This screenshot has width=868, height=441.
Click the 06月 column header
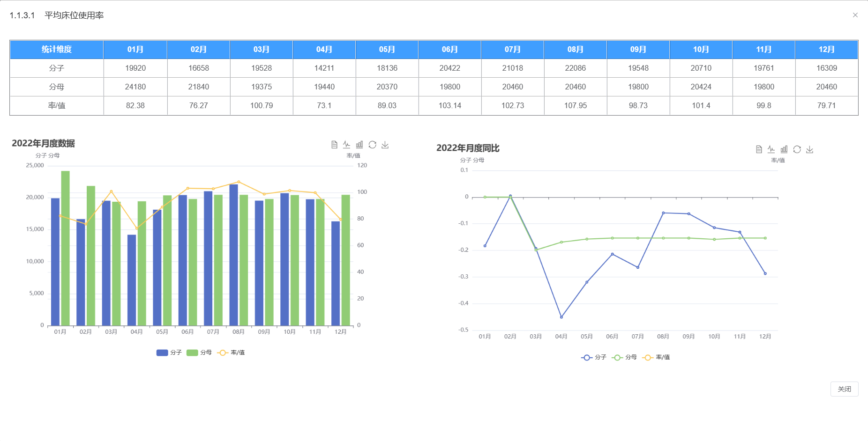(x=450, y=49)
